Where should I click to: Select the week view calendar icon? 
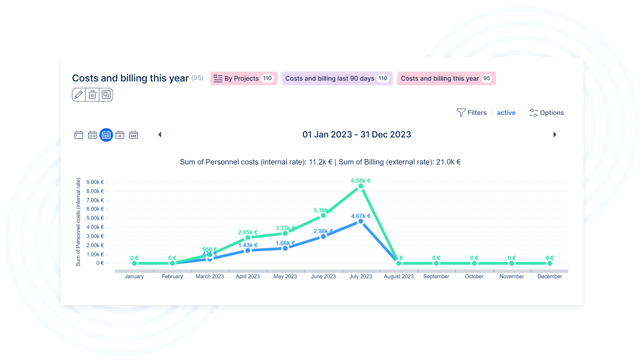[x=93, y=135]
